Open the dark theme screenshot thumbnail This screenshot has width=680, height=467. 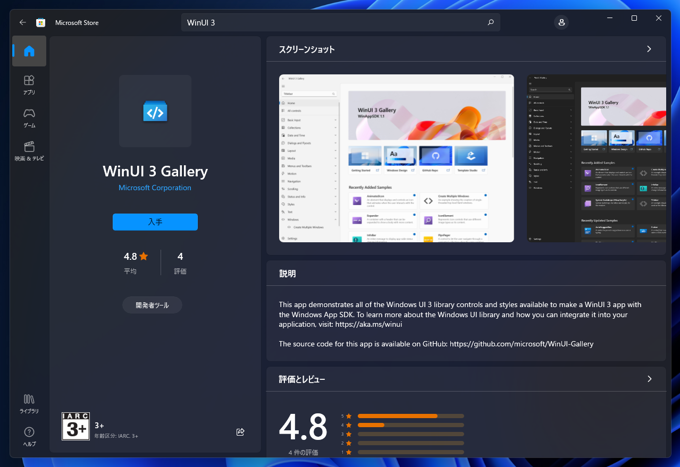(x=596, y=158)
